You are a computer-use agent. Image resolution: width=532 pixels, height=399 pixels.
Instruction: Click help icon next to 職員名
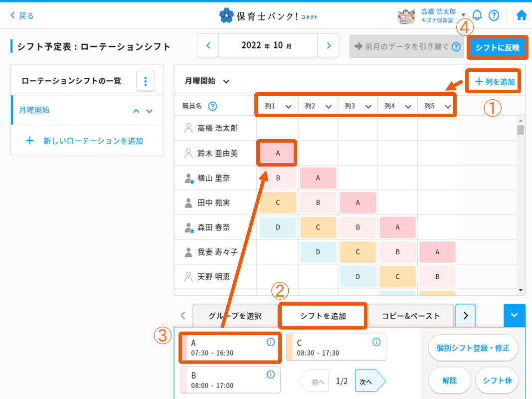click(212, 106)
